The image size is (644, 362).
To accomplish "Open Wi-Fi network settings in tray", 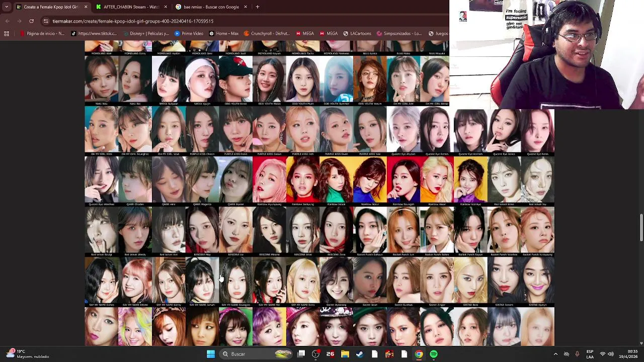I will click(603, 354).
